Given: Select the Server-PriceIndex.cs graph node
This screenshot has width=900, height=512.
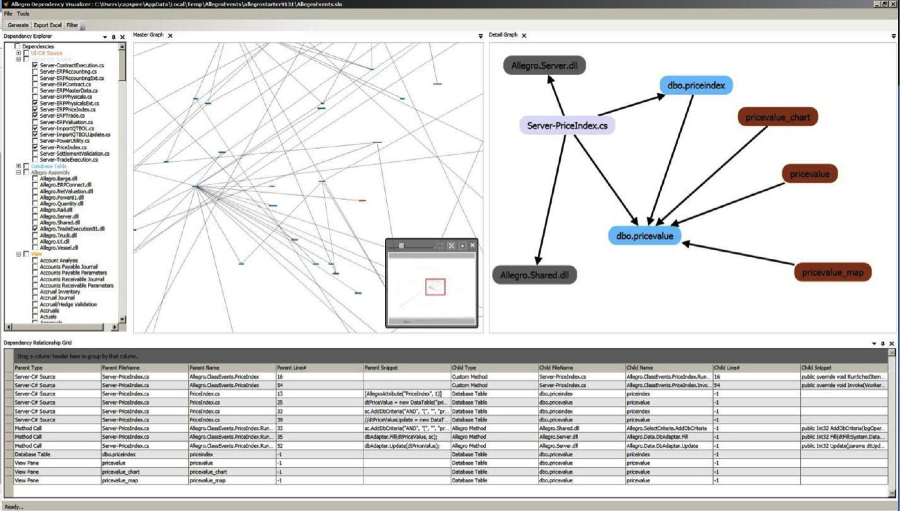Looking at the screenshot, I should (567, 126).
